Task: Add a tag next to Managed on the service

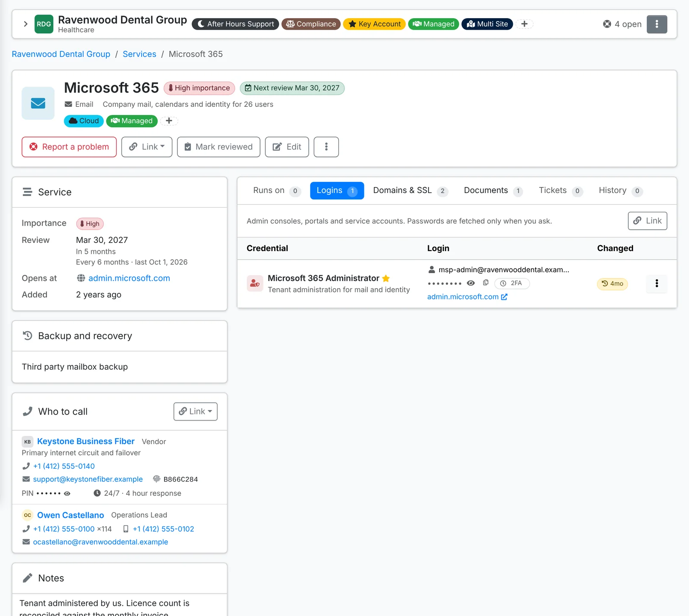Action: pos(169,121)
